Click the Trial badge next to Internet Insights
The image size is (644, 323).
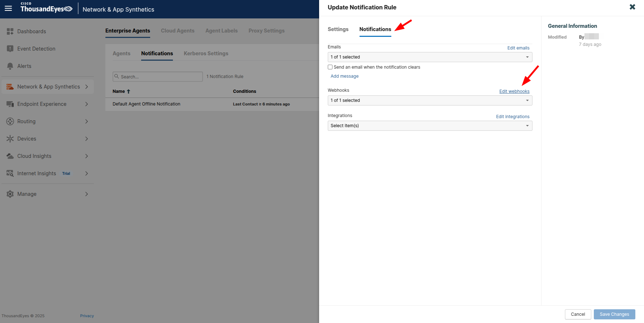[x=66, y=173]
